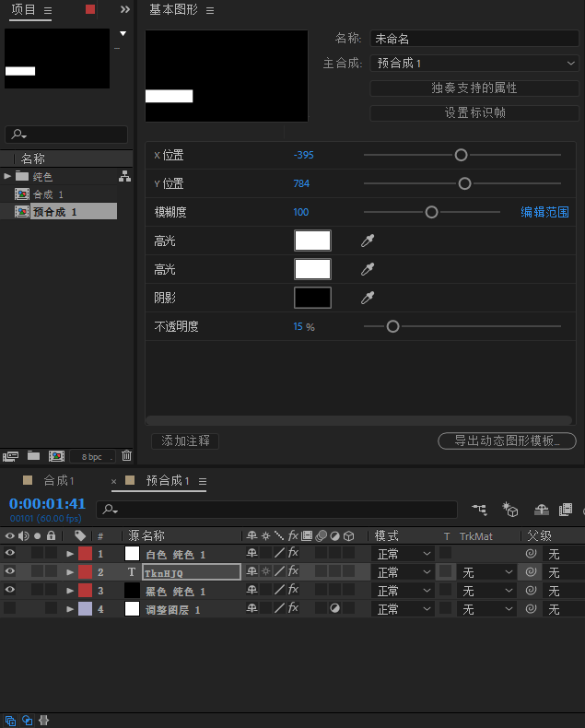Viewport: 585px width, 728px height.
Task: Select the 基本图形 panel tab
Action: (x=173, y=10)
